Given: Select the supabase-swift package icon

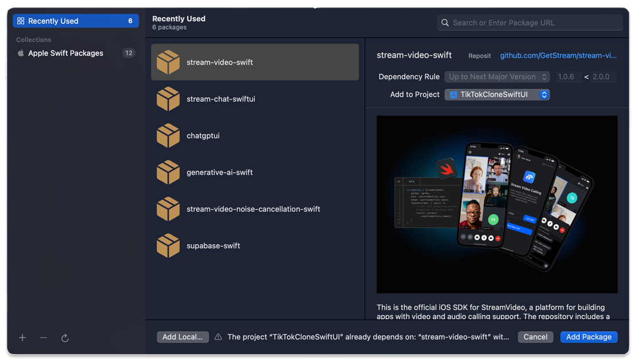Looking at the screenshot, I should pyautogui.click(x=168, y=245).
